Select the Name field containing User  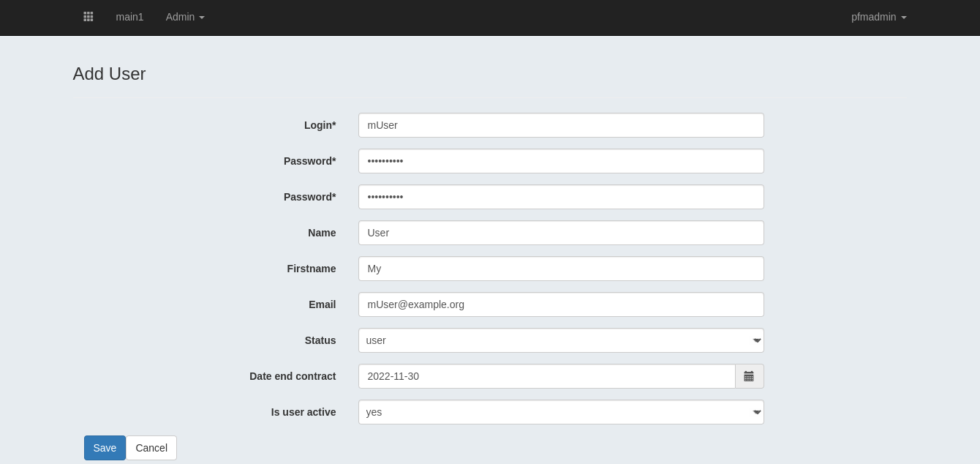pos(561,233)
